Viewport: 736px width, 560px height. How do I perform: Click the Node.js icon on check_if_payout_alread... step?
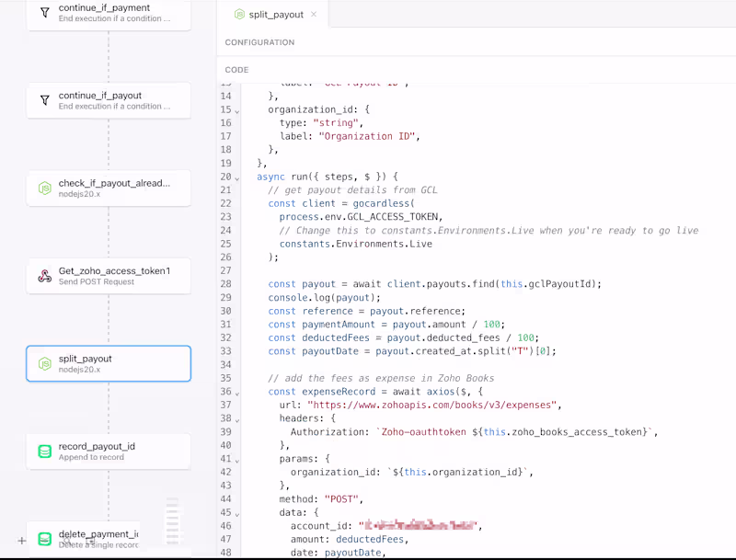point(44,189)
